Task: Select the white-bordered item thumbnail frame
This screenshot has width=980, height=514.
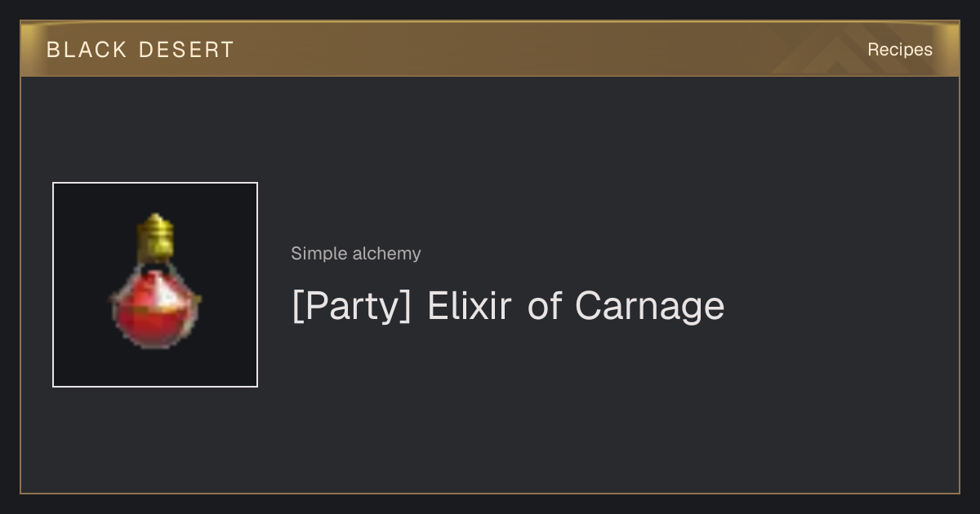Action: [155, 285]
